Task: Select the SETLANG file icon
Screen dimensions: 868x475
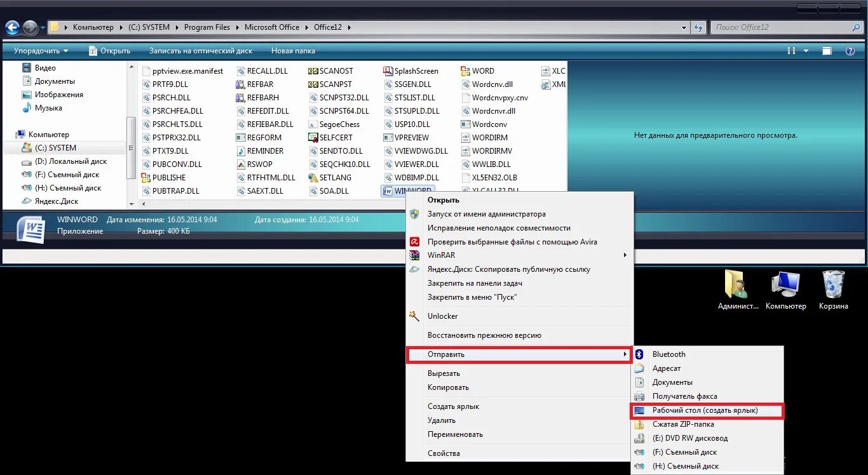Action: click(313, 178)
